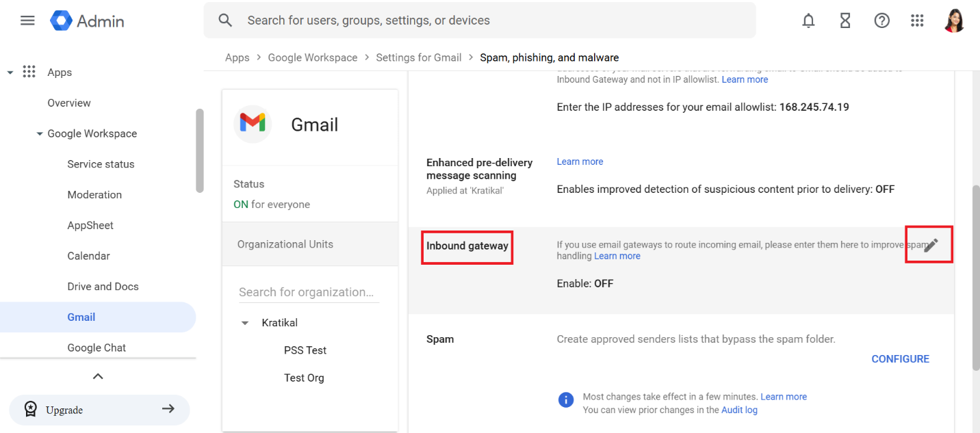Image resolution: width=980 pixels, height=433 pixels.
Task: Open Overview in the sidebar
Action: [x=69, y=103]
